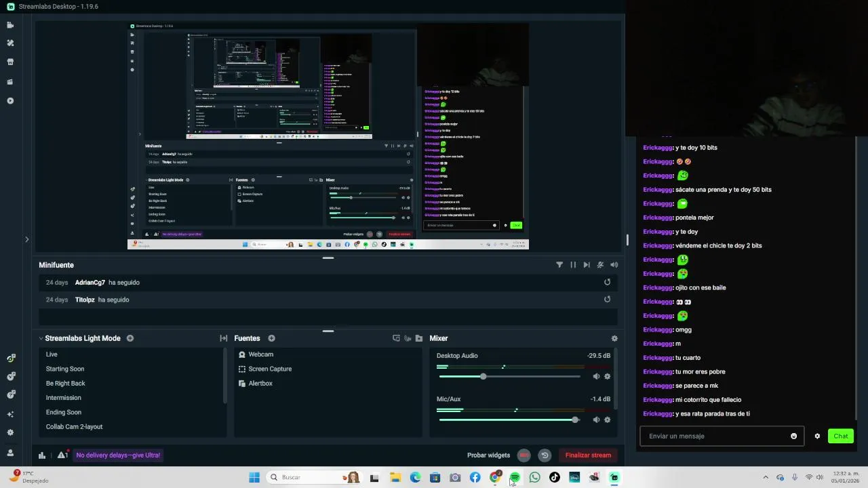Open WhatsApp from the taskbar
This screenshot has width=868, height=488.
534,477
